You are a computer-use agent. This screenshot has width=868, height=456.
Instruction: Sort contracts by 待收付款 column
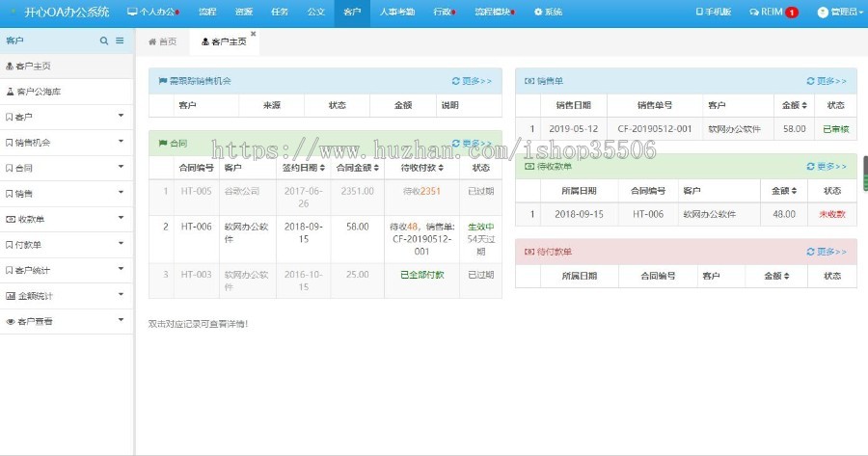coord(441,168)
